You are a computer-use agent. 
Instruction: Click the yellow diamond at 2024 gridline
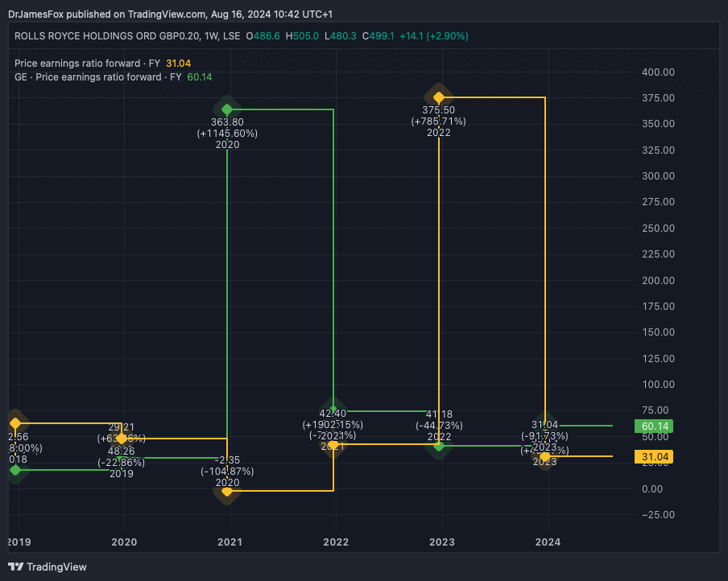click(545, 456)
